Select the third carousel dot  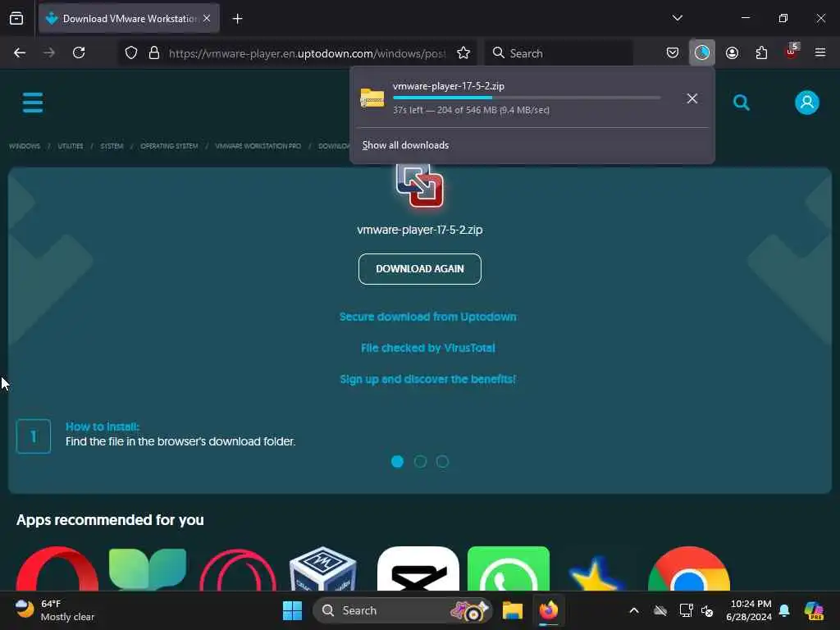(x=442, y=461)
